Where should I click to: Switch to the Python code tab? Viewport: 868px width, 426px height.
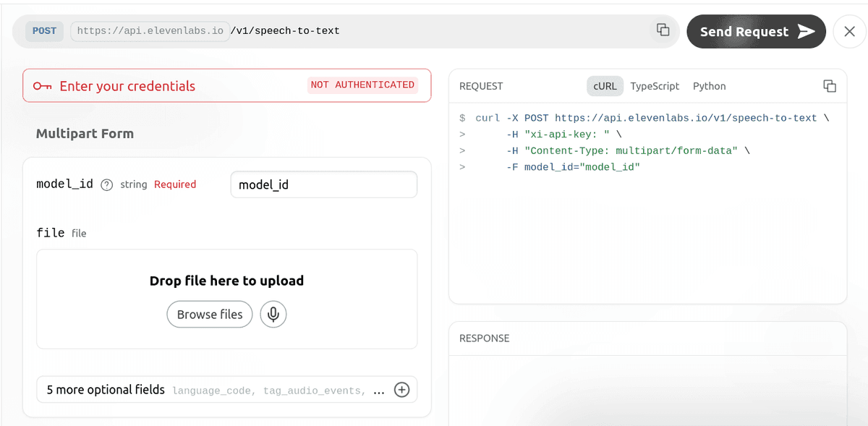point(709,86)
